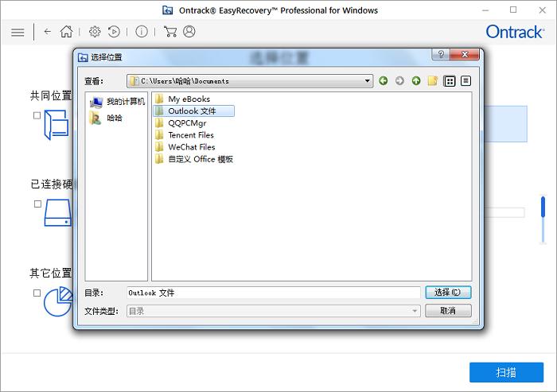Click the main window vertical scrollbar
The image size is (557, 392).
click(543, 219)
